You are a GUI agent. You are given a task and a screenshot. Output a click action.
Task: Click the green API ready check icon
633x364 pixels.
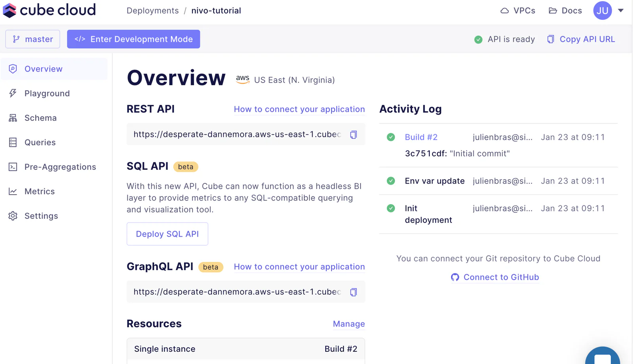(478, 40)
